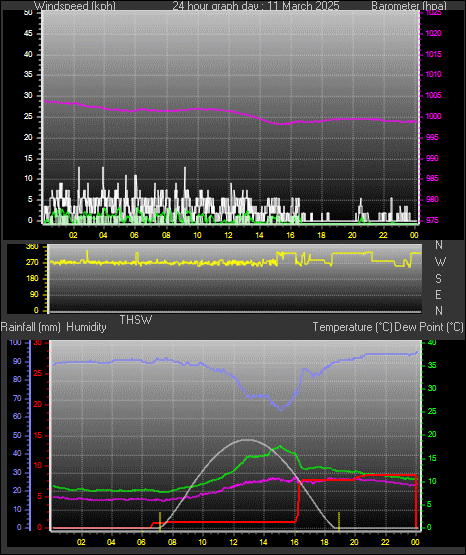Click the 14 hour label under the temperature chart
The image size is (466, 555).
pyautogui.click(x=263, y=542)
